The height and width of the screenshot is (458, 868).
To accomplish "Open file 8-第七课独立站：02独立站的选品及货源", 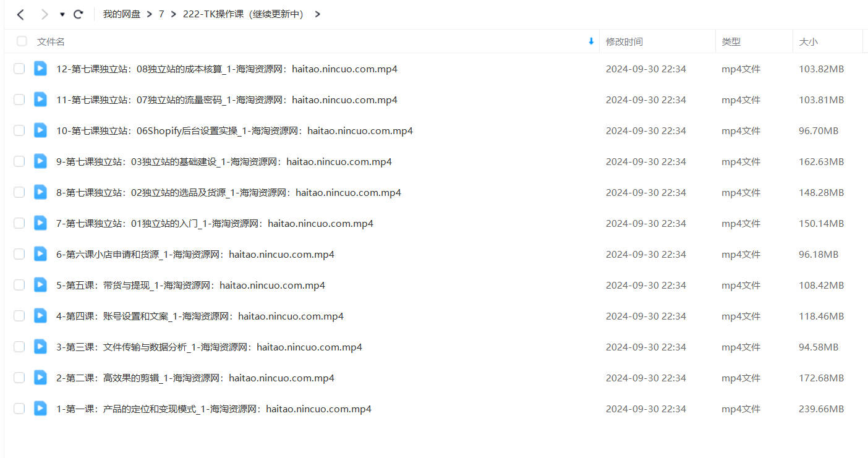I will pos(229,192).
